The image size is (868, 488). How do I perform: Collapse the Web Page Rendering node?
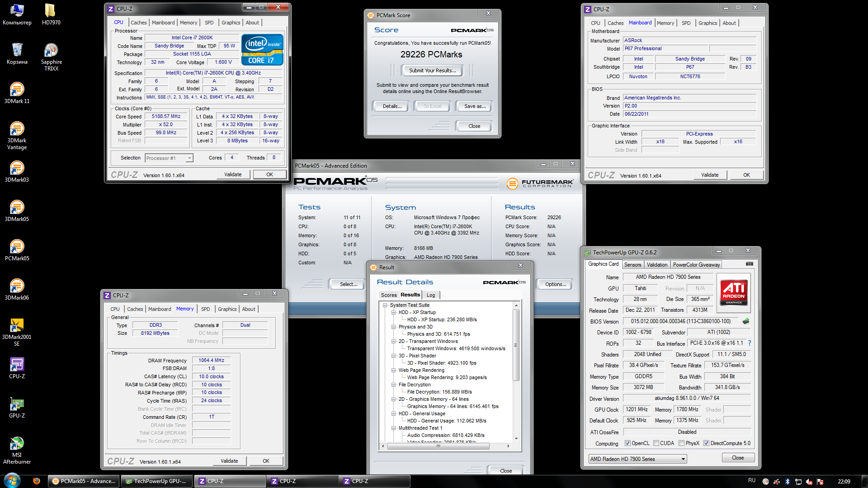click(x=394, y=371)
